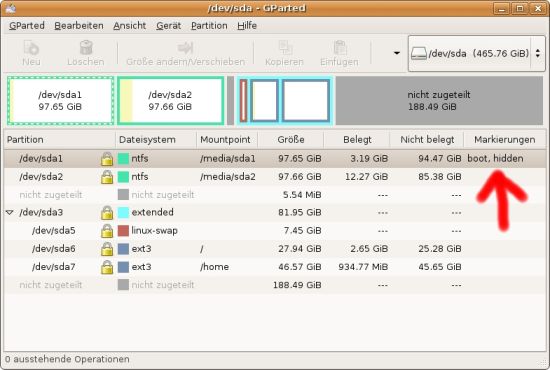Click the lock icon on /dev/sda6 row
Viewport: 550px width, 370px height.
click(107, 249)
